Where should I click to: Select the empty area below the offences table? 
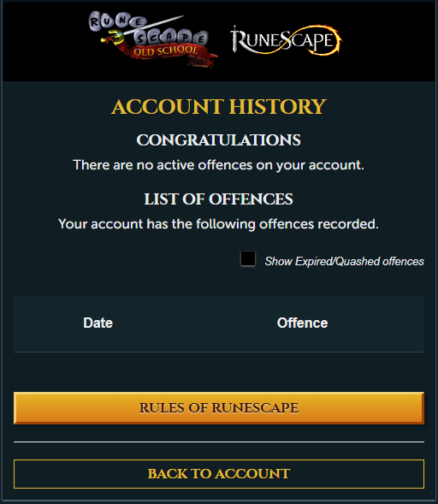click(x=219, y=372)
